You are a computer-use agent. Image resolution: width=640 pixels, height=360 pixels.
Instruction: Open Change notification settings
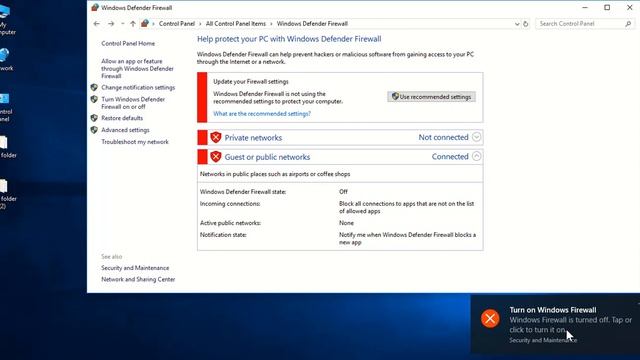pos(138,87)
